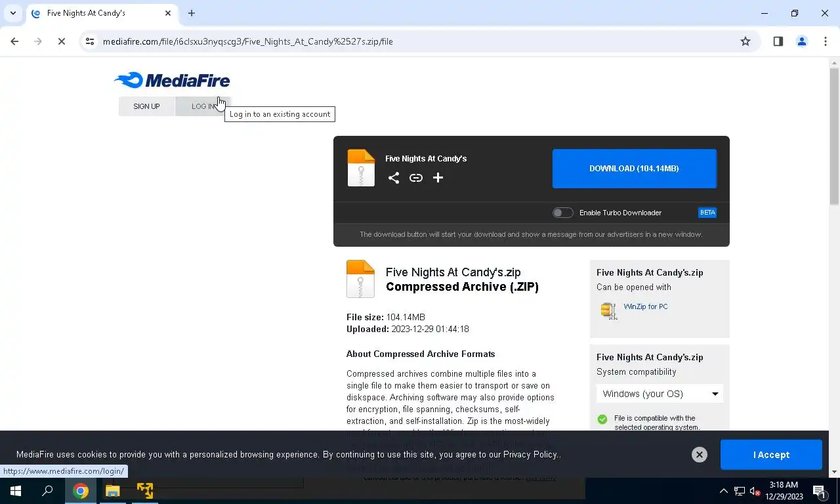Click the network icon in system tray
This screenshot has width=840, height=504.
tap(740, 491)
